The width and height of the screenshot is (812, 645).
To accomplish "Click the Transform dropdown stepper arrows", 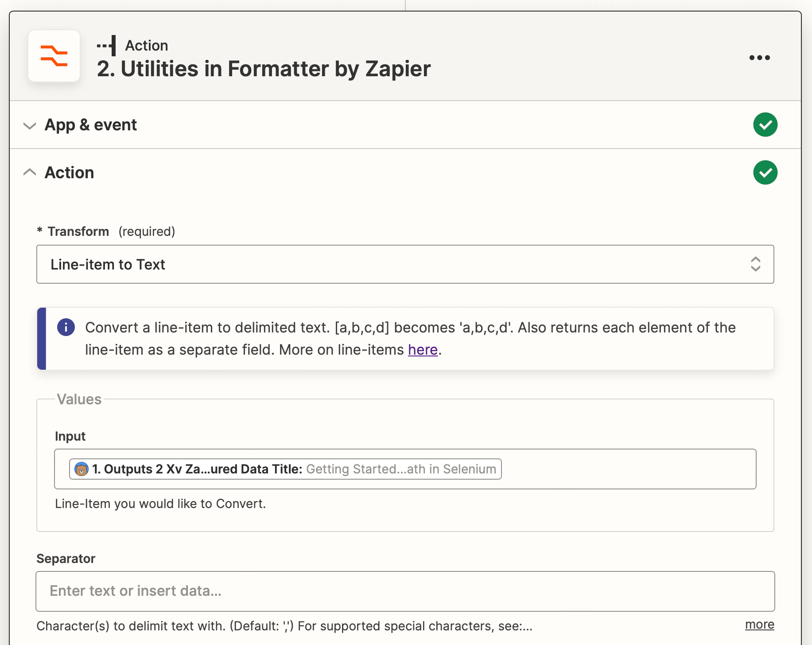I will (x=756, y=264).
